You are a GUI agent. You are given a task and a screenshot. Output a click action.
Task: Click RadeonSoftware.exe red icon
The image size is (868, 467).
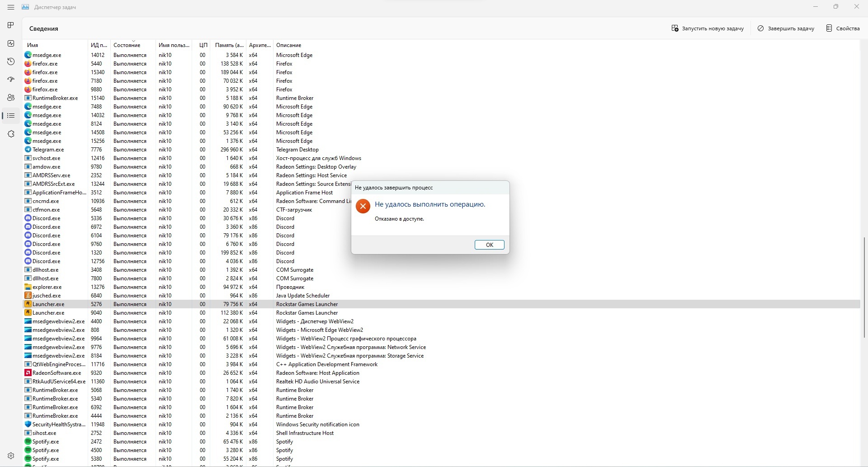[28, 373]
